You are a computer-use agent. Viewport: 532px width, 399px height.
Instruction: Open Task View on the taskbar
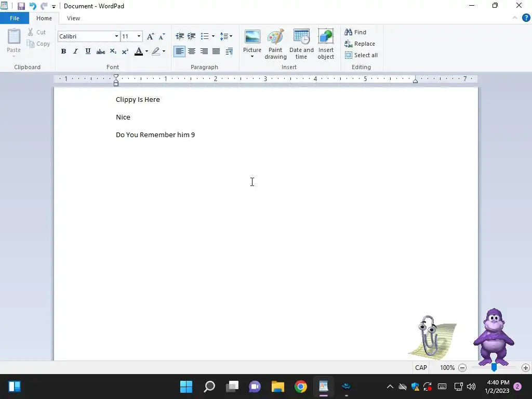(232, 387)
